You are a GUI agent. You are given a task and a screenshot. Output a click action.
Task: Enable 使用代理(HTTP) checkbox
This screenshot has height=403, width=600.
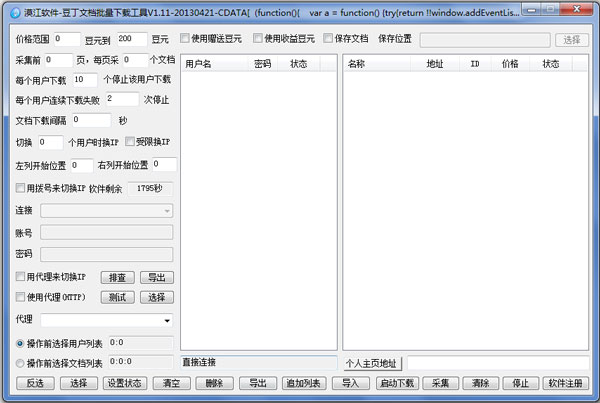20,297
